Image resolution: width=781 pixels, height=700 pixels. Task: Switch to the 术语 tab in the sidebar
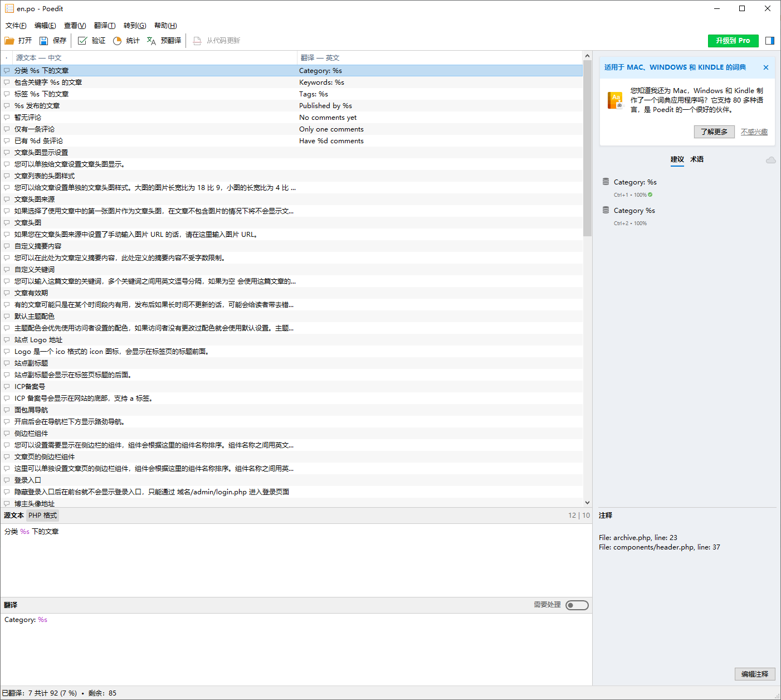[x=697, y=159]
